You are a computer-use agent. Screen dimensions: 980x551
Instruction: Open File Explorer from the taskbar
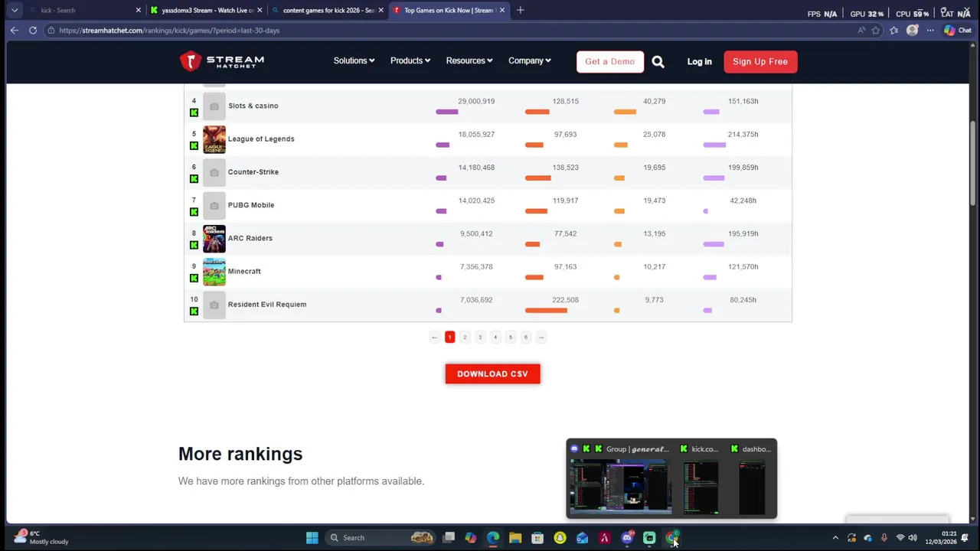coord(515,537)
